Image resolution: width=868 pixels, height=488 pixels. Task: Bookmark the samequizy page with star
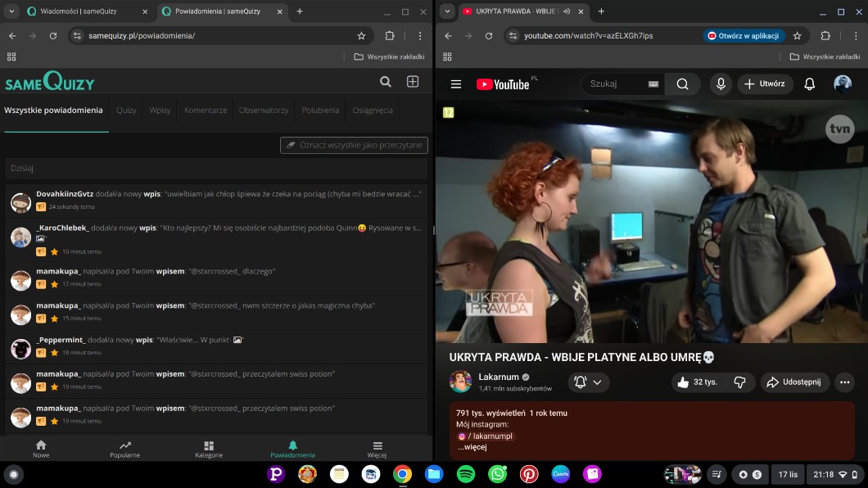[361, 36]
